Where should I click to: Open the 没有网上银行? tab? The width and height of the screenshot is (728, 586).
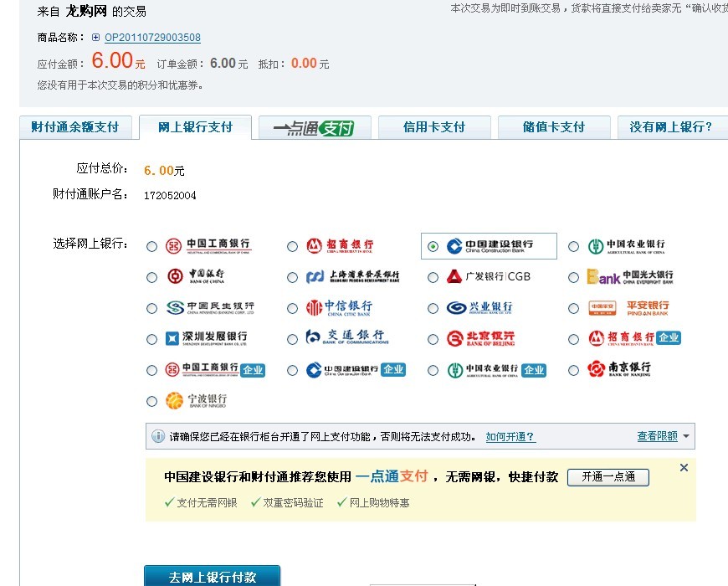pos(673,127)
